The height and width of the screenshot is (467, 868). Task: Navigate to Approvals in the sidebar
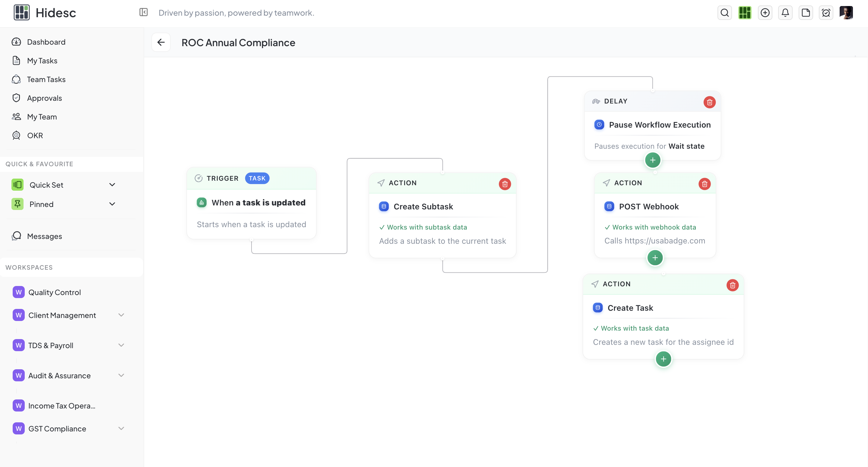44,98
